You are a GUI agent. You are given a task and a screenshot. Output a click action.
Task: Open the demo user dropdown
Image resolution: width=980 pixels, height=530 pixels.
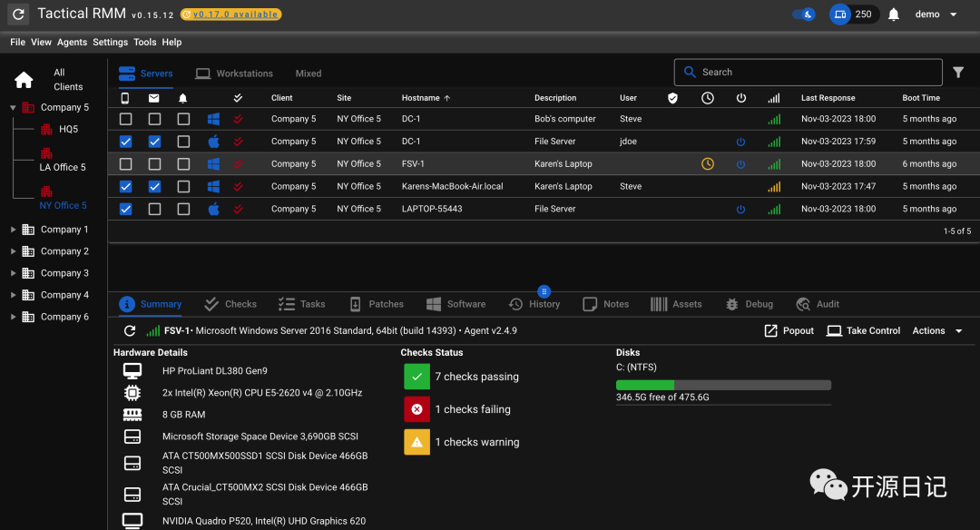click(936, 15)
